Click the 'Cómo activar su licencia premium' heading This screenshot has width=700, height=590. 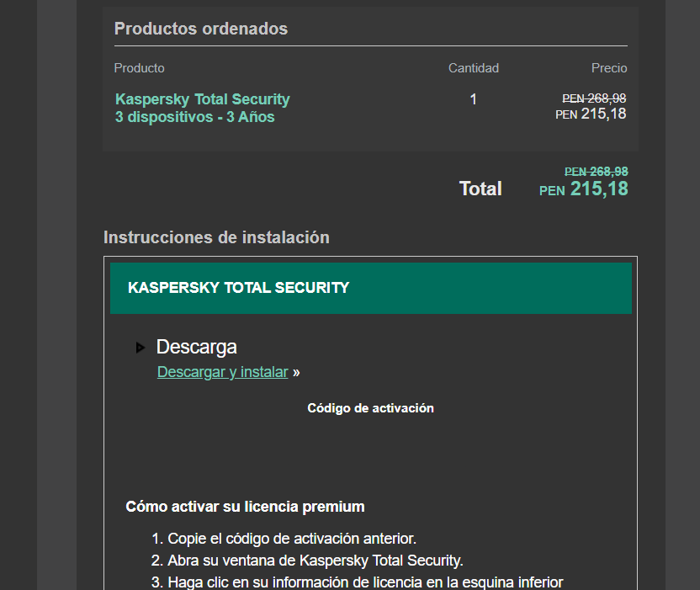tap(245, 507)
